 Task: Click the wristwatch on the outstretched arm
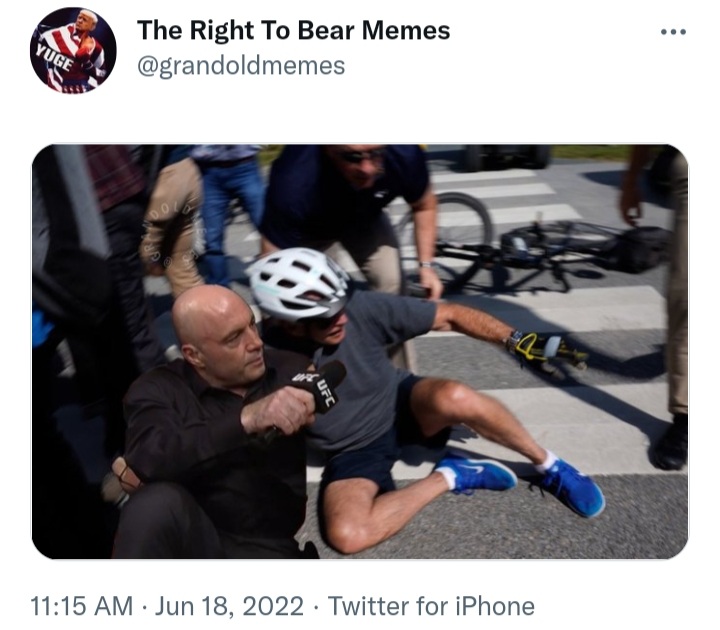513,341
